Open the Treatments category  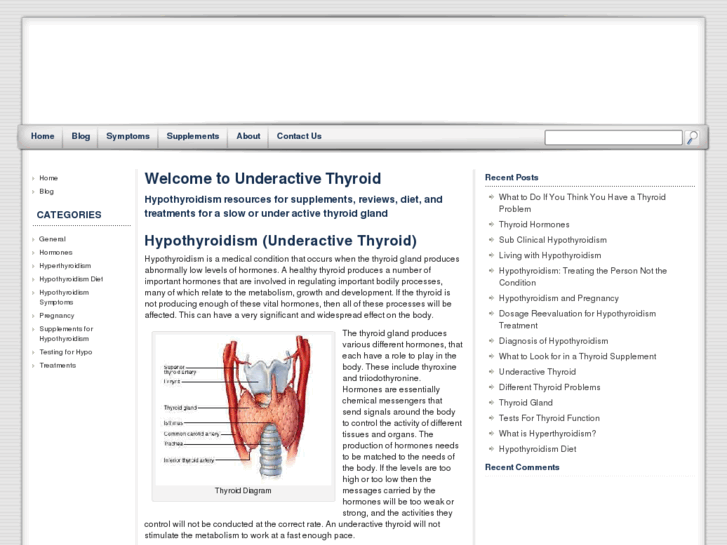click(57, 365)
